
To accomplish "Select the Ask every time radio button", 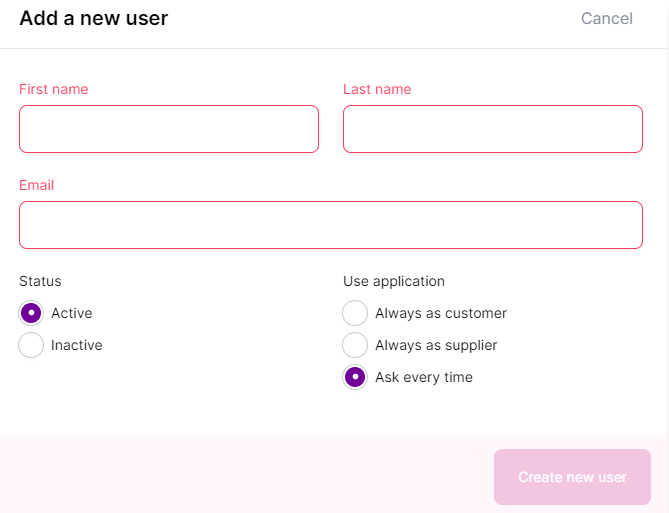I will [355, 377].
